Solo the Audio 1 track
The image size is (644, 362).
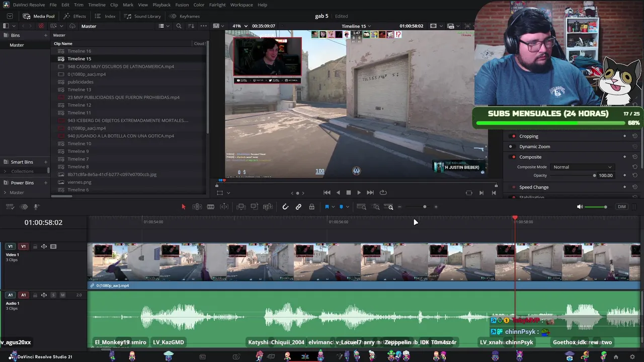53,295
